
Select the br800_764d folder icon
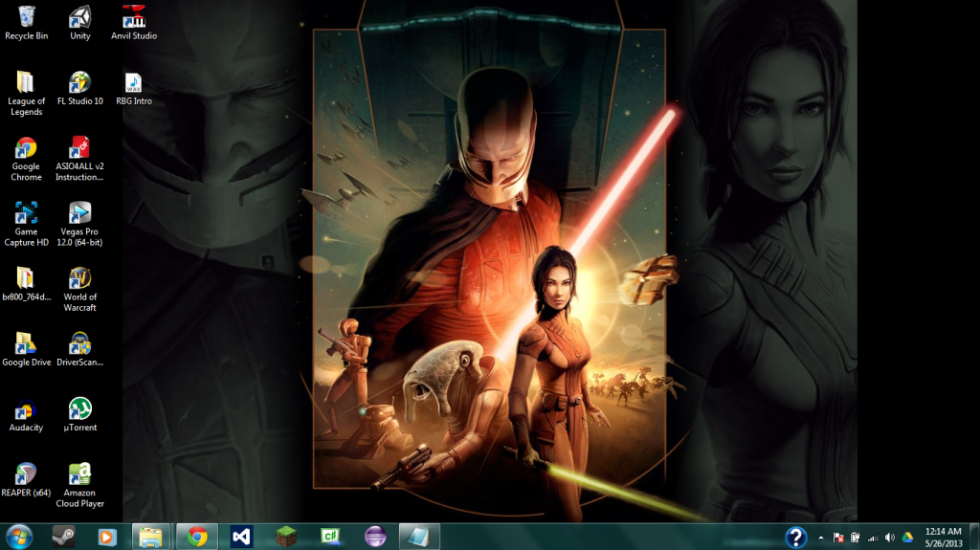click(x=26, y=284)
